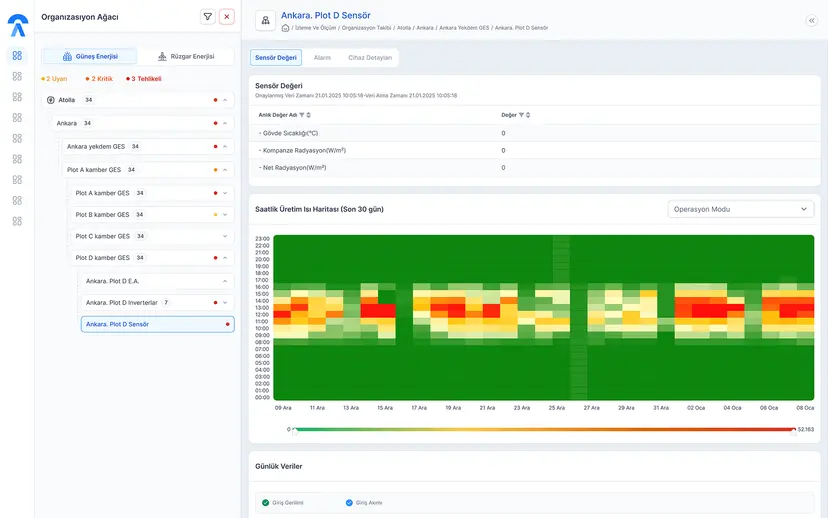Click the solar panel icon on Güneş Enerjisi tab

[67, 56]
